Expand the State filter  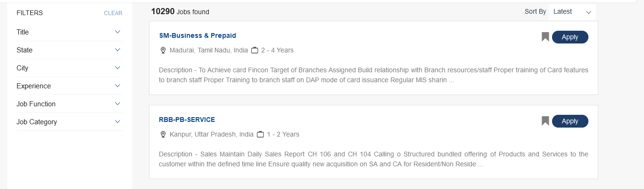(x=117, y=50)
